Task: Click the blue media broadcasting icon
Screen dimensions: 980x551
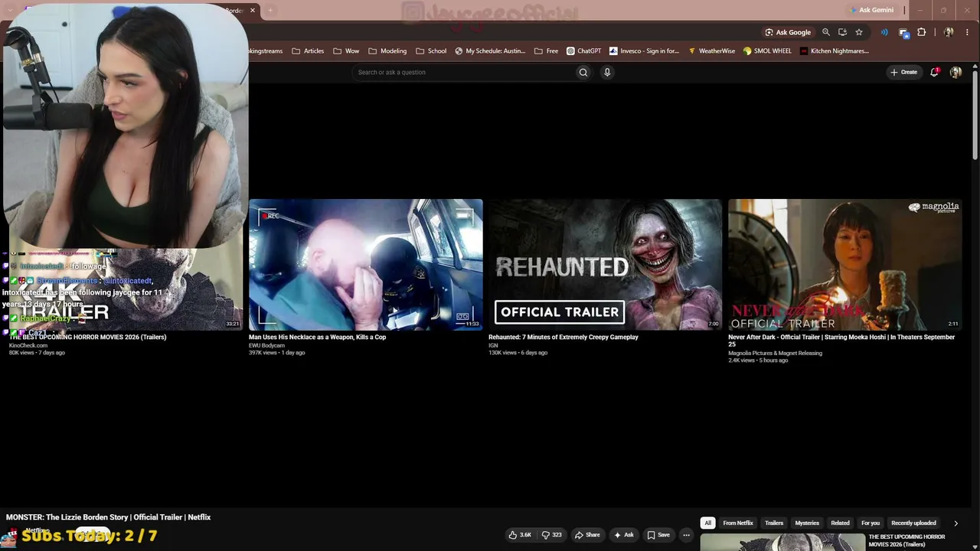Action: (x=884, y=32)
